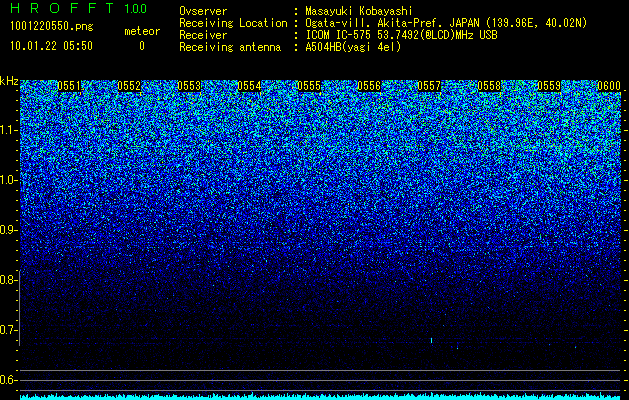The width and height of the screenshot is (629, 400).
Task: Click the 0553 time marker
Action: [x=189, y=86]
